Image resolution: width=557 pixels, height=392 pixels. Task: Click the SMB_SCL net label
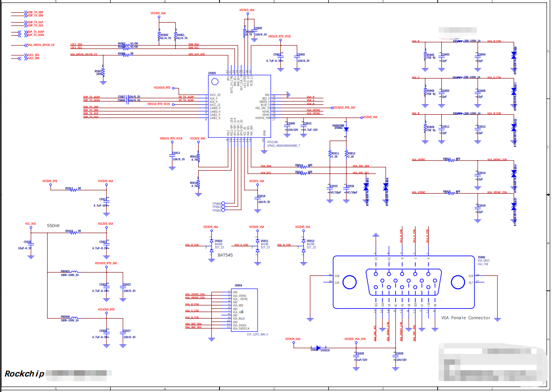(x=194, y=48)
